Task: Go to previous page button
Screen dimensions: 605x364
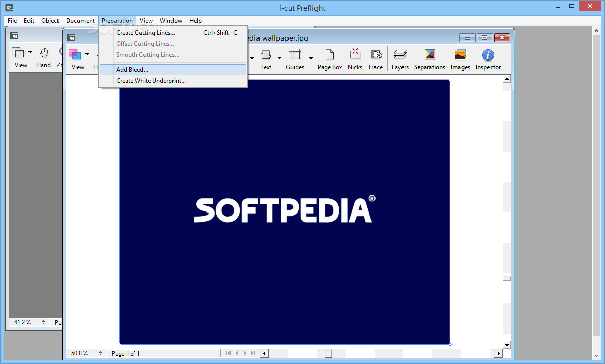Action: 237,353
